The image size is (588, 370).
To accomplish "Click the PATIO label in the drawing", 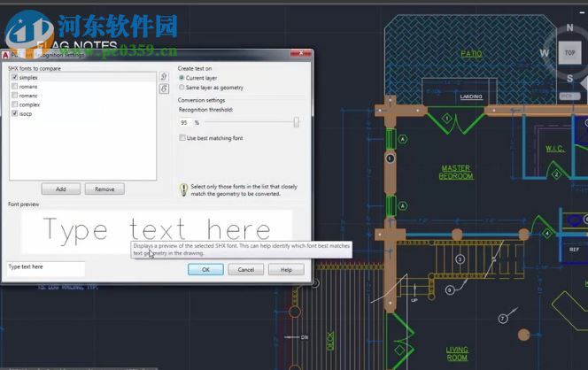I will pos(471,54).
